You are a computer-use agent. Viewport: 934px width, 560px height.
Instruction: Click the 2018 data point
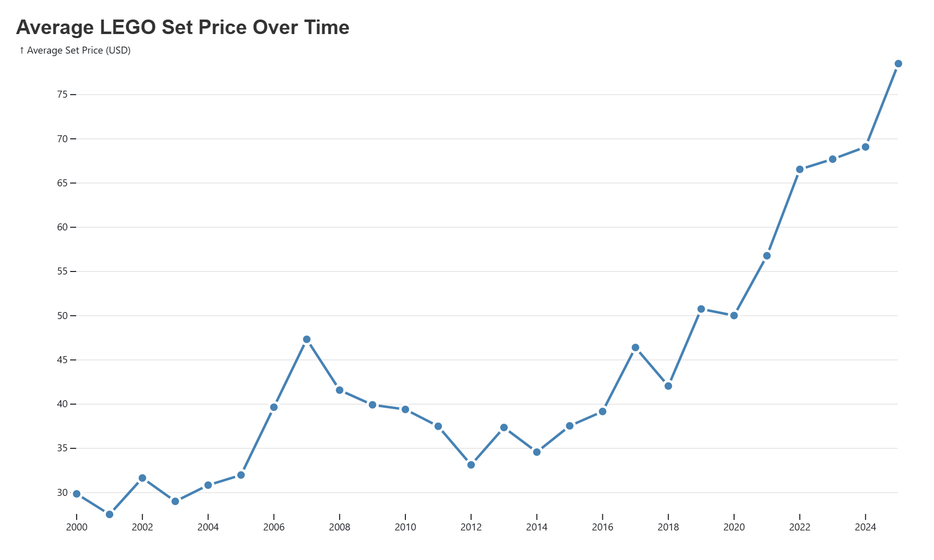pos(668,386)
